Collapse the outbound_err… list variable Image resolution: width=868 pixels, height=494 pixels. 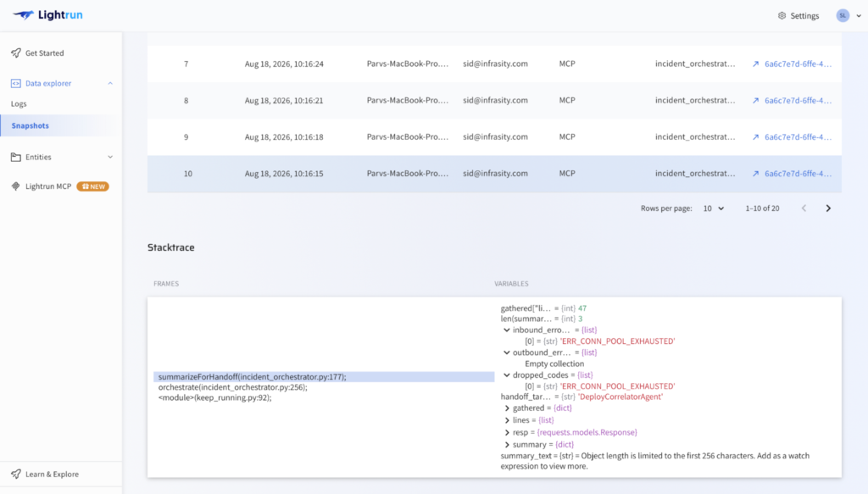tap(507, 353)
